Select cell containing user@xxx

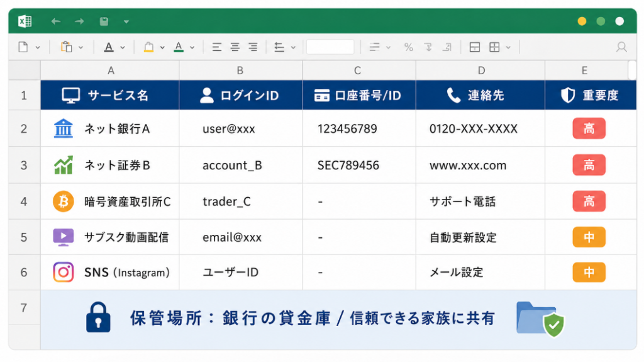click(x=241, y=128)
